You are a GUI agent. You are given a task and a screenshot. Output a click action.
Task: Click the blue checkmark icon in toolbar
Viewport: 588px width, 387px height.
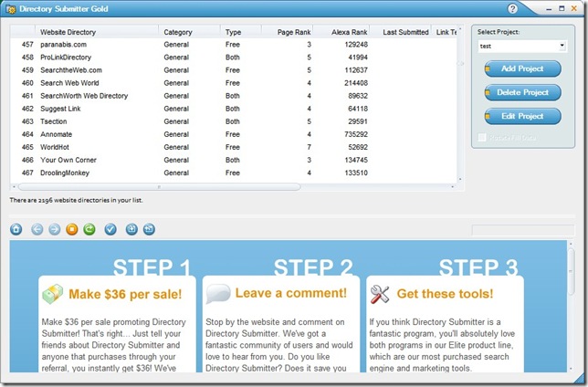(110, 229)
